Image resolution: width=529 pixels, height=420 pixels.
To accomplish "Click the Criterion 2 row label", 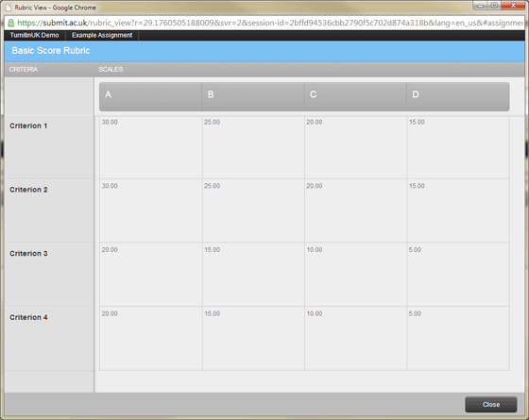I will (28, 190).
